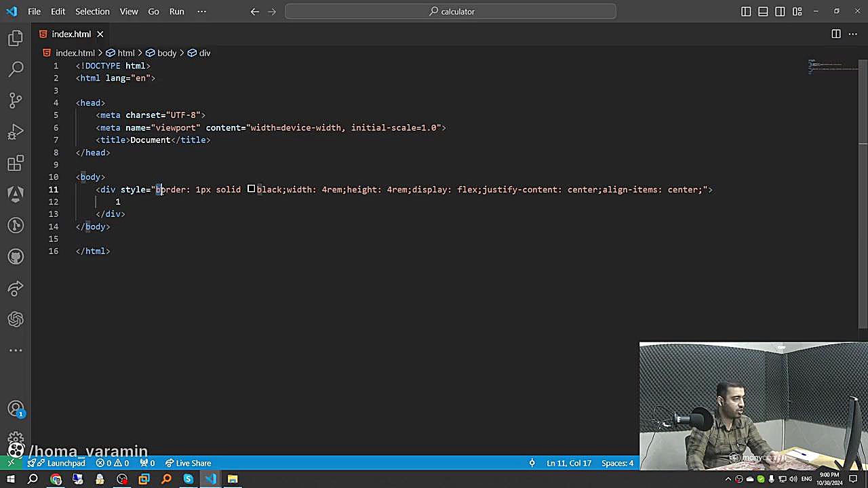Toggle the secondary side bar layout button
This screenshot has width=868, height=488.
pyautogui.click(x=780, y=12)
